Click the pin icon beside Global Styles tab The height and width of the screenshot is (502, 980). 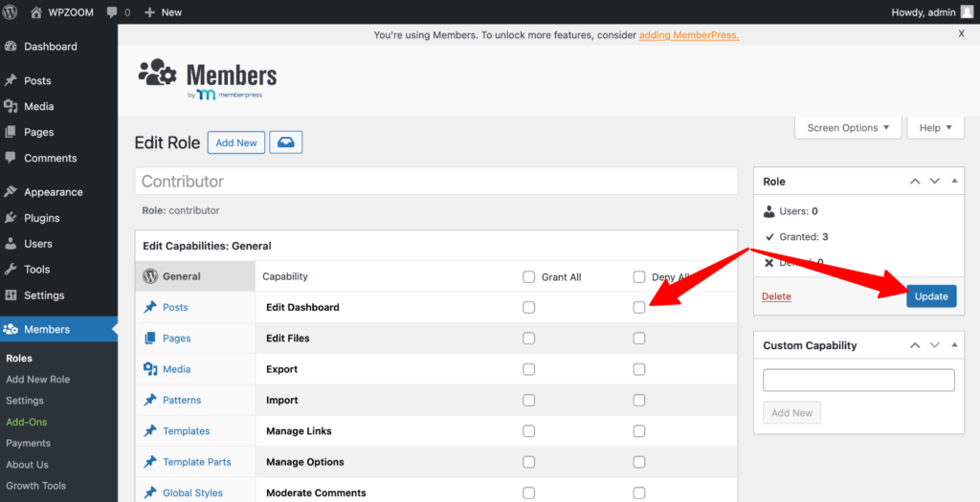(150, 492)
